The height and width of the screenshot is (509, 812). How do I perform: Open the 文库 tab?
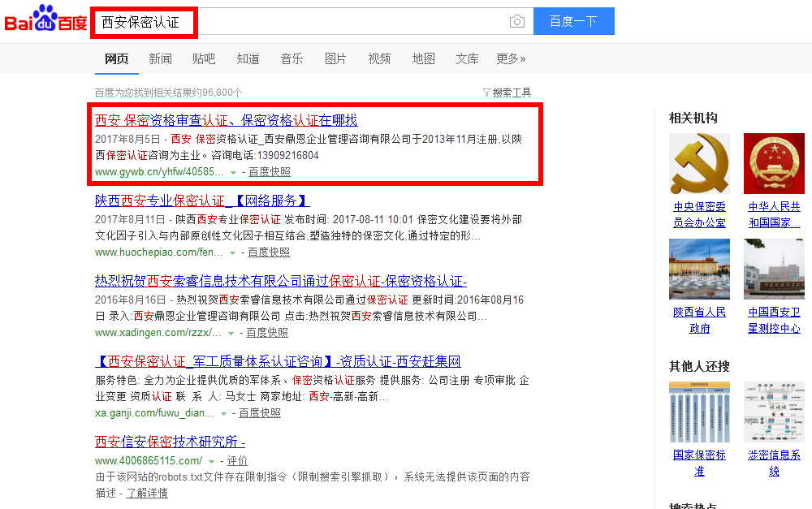[467, 59]
